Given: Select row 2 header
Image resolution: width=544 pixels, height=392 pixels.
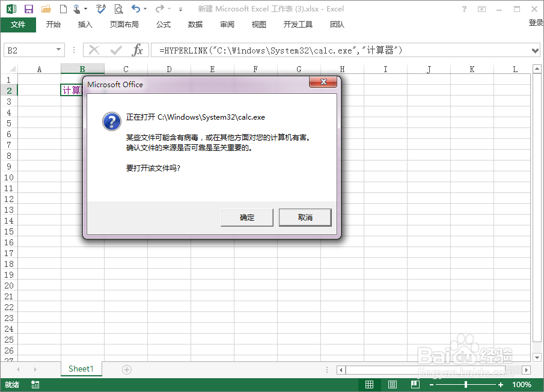Looking at the screenshot, I should [9, 91].
